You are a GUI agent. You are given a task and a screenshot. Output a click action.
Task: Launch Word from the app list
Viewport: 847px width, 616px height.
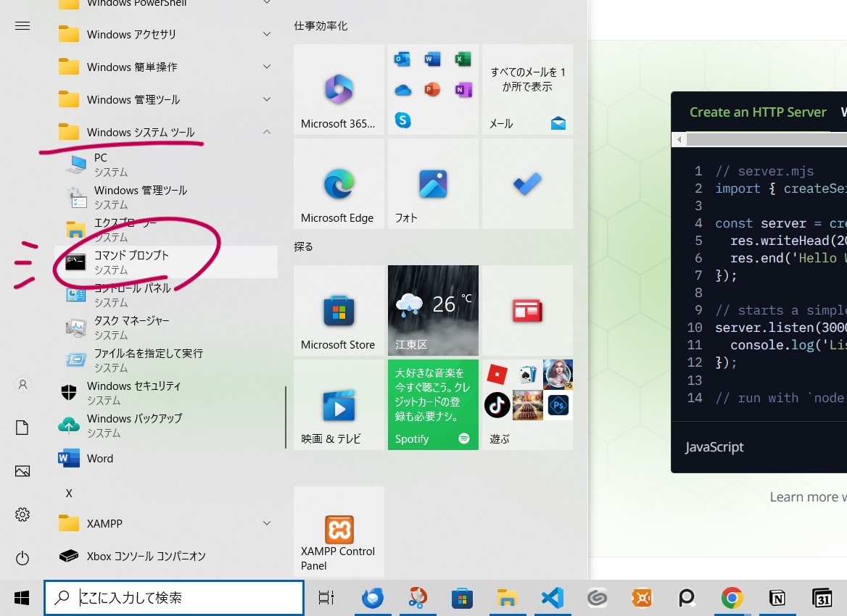(x=166, y=458)
